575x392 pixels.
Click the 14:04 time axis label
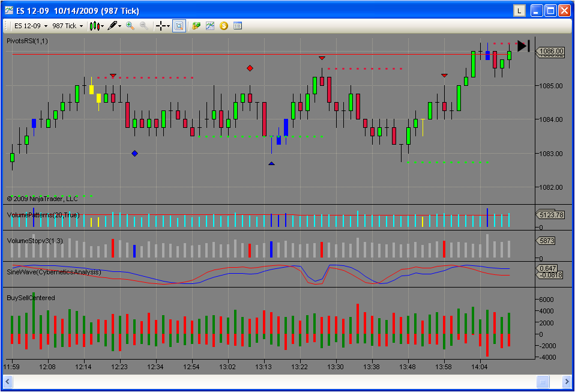point(480,367)
